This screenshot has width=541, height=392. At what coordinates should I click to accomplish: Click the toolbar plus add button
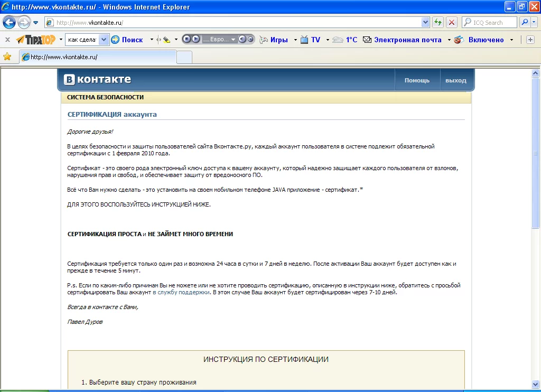(530, 40)
